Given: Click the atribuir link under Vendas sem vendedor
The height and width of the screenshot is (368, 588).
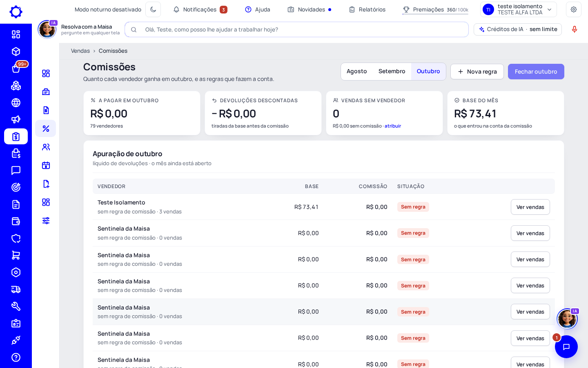Looking at the screenshot, I should (x=393, y=126).
